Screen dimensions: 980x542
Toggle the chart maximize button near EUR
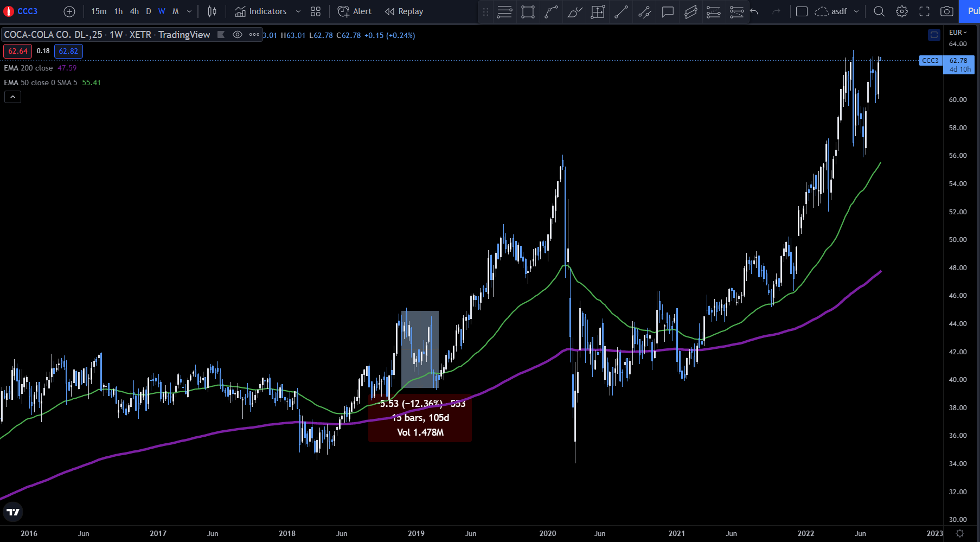(934, 35)
